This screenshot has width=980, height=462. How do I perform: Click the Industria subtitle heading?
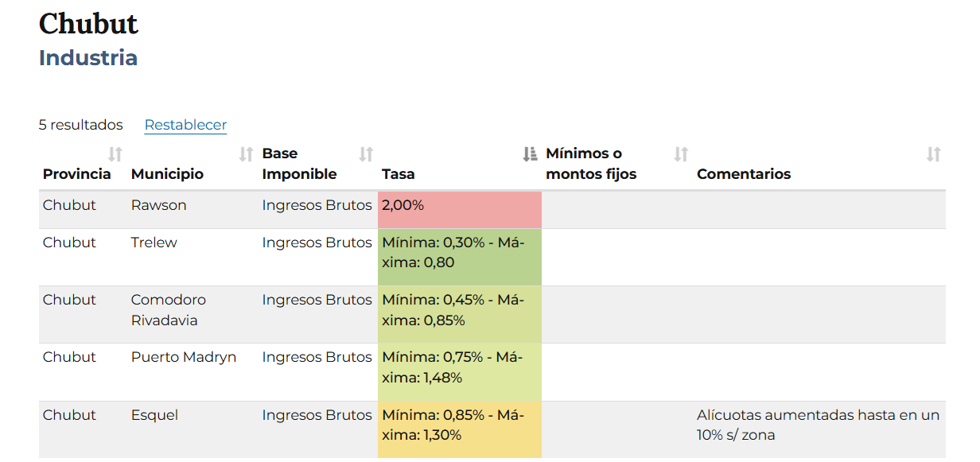[88, 58]
